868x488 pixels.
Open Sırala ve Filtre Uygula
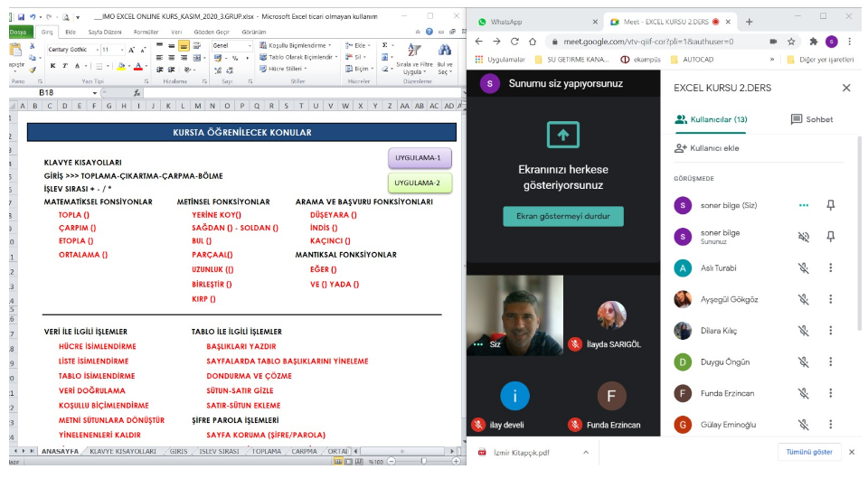[x=414, y=60]
